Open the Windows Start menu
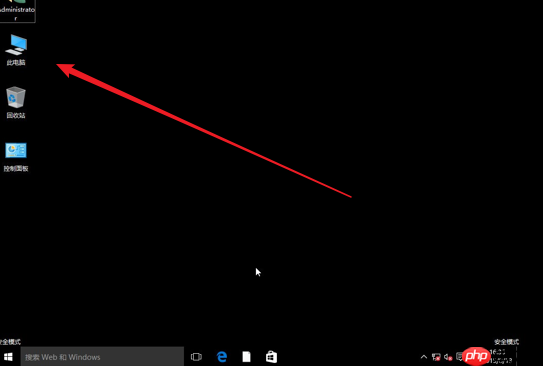Viewport: 543px width, 366px height. 8,357
